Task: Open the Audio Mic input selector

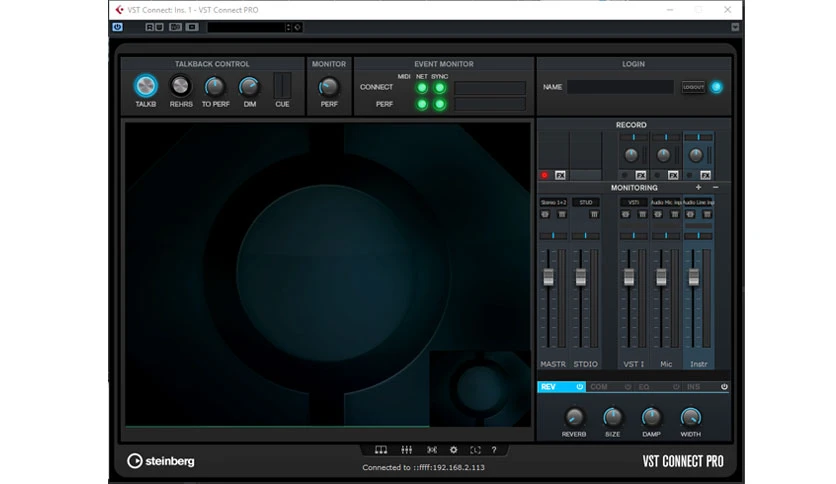Action: (x=666, y=203)
